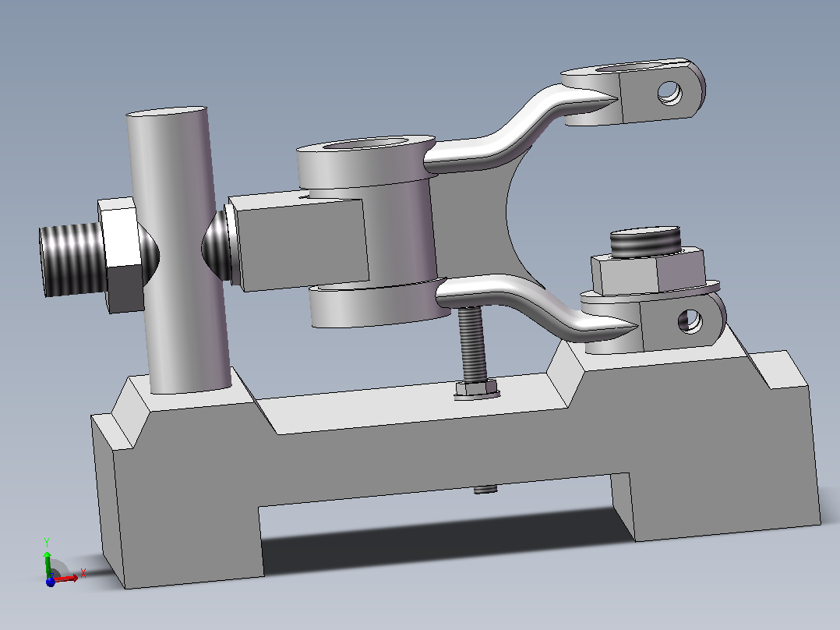Select the thin vertical threaded screw
Screen dimensions: 840x630
pos(471,344)
